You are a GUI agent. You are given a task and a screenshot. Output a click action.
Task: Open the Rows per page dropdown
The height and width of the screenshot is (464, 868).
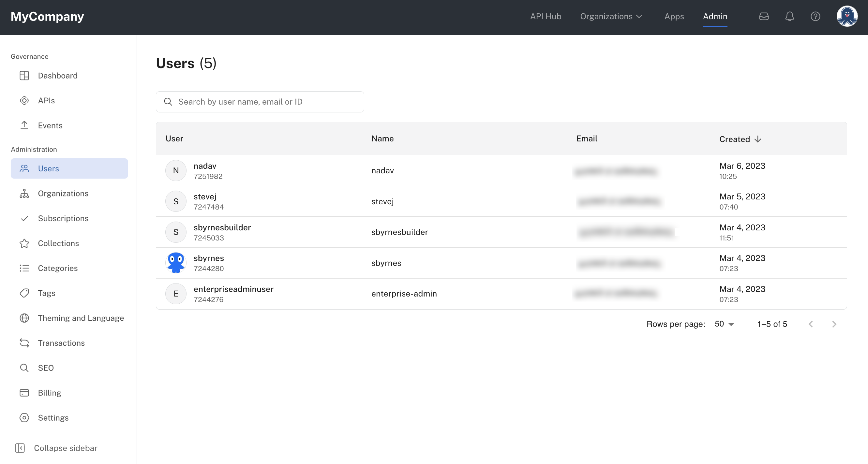[x=724, y=324]
